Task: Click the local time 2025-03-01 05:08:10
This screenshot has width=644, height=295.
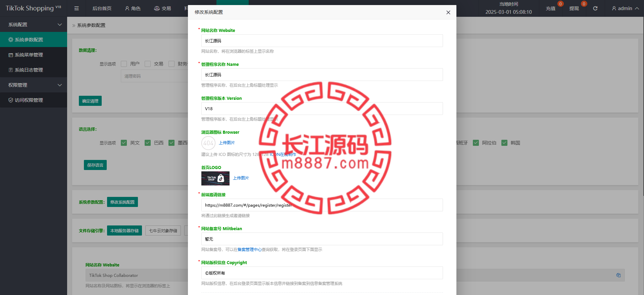Action: point(508,12)
